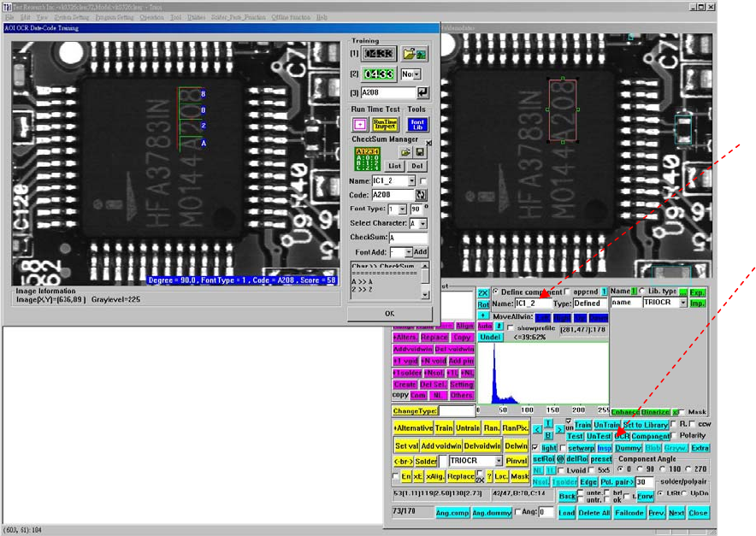Click the yellow RunTime Inspect button
The image size is (756, 536).
385,124
